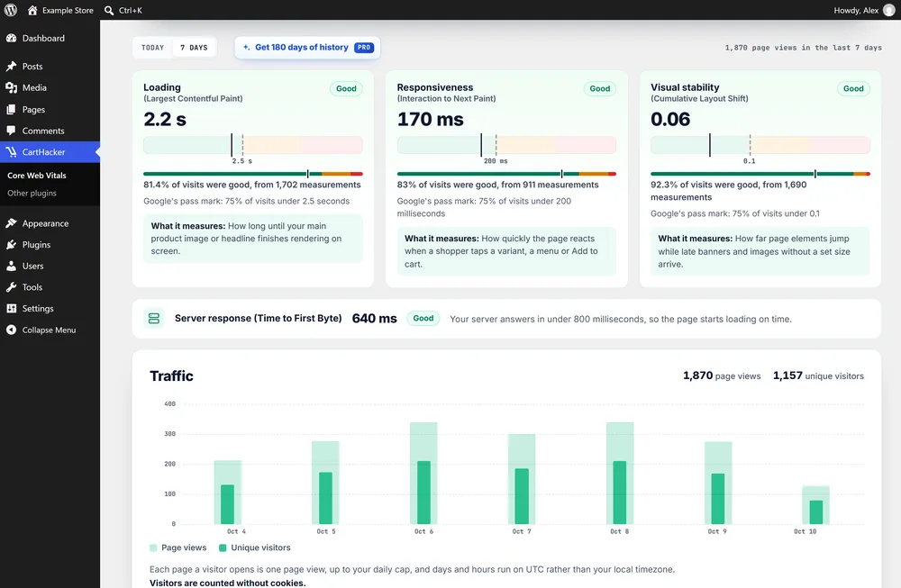Go to Media library menu
The width and height of the screenshot is (901, 588).
(x=50, y=87)
